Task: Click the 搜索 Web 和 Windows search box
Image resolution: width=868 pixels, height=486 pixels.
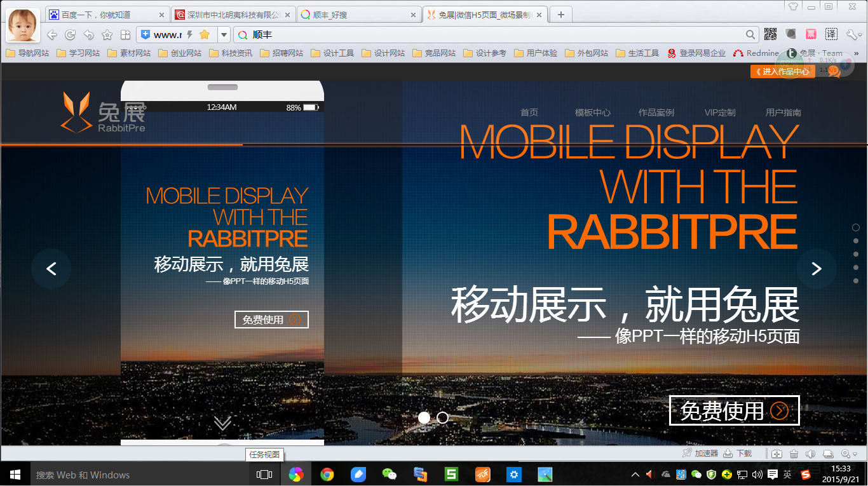Action: [138, 475]
